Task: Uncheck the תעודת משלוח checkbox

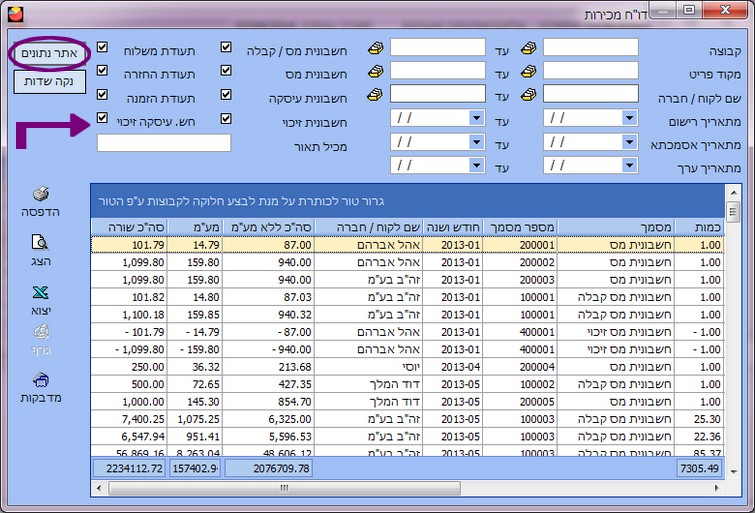Action: click(x=102, y=48)
